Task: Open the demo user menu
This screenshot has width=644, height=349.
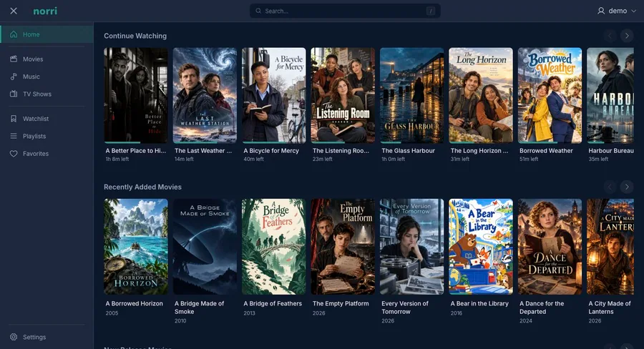Action: [617, 11]
